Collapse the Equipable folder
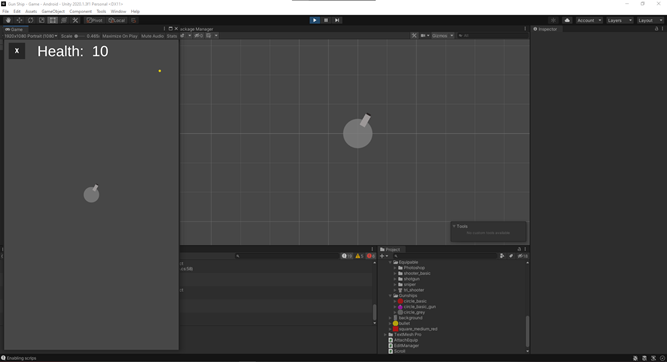667x362 pixels. pyautogui.click(x=390, y=262)
